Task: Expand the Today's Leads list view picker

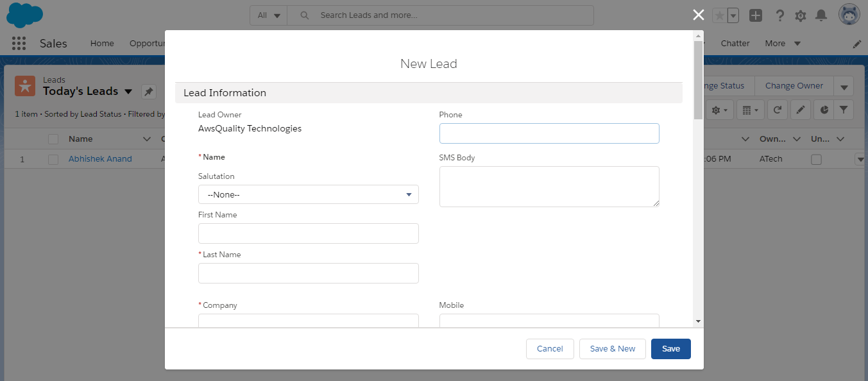Action: click(x=128, y=92)
